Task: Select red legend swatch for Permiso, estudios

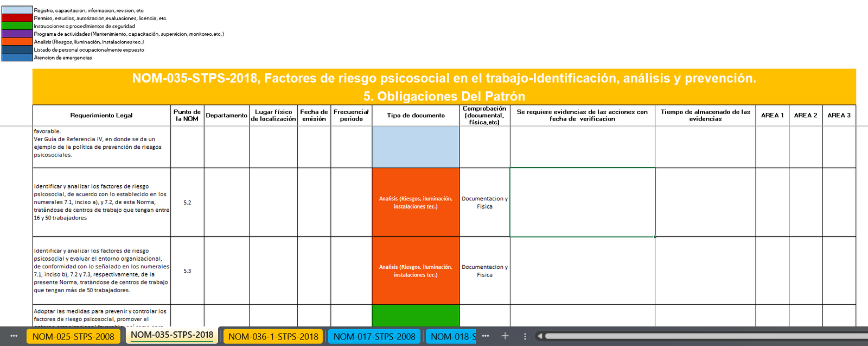Action: point(17,18)
